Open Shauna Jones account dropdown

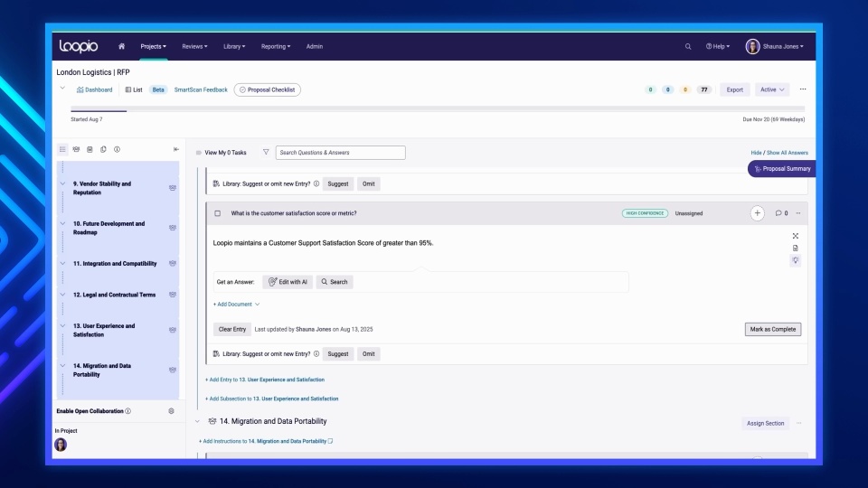point(783,46)
